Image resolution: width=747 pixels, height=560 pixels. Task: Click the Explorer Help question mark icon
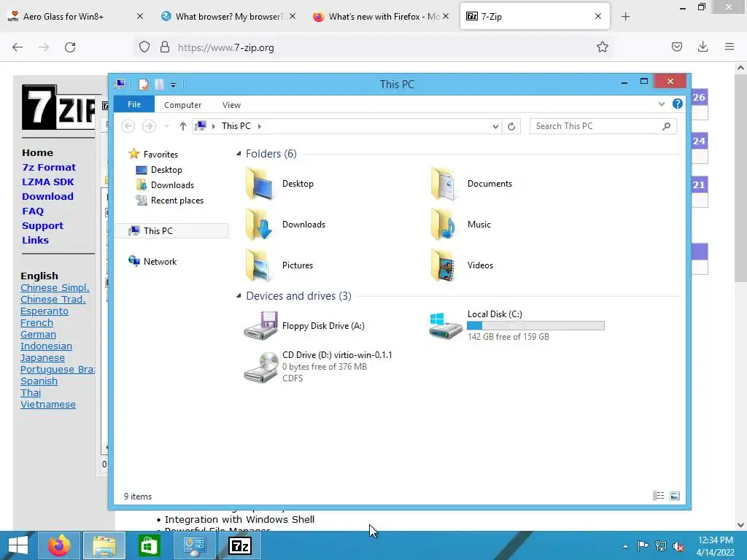(677, 104)
